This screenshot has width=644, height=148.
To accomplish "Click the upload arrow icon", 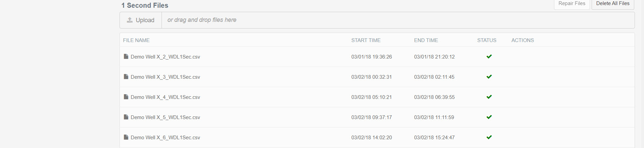I will [130, 20].
